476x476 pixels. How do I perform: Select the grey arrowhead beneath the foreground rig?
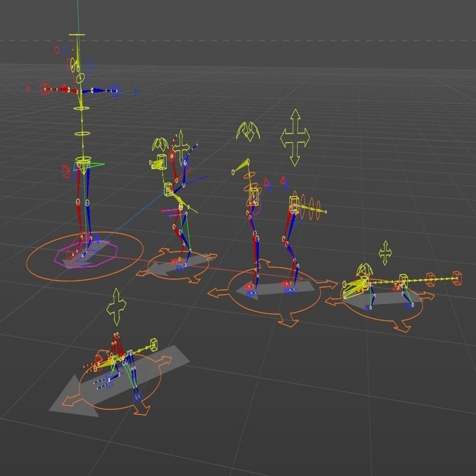75,399
